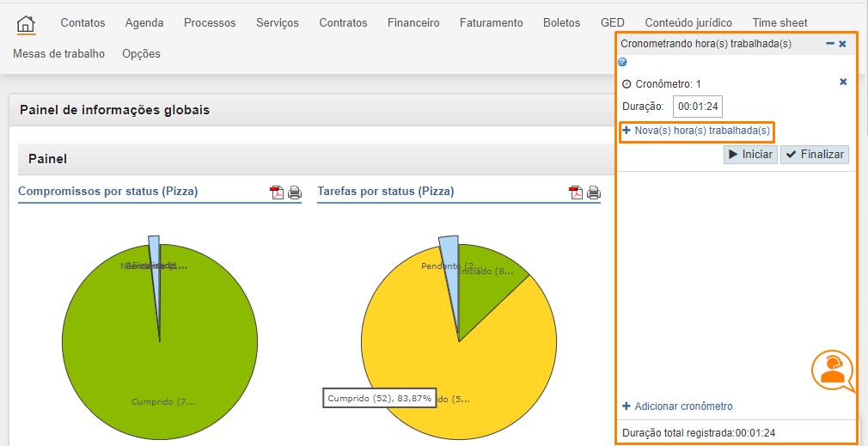Image resolution: width=868 pixels, height=446 pixels.
Task: Export Tarefas chart as PDF
Action: tap(576, 192)
